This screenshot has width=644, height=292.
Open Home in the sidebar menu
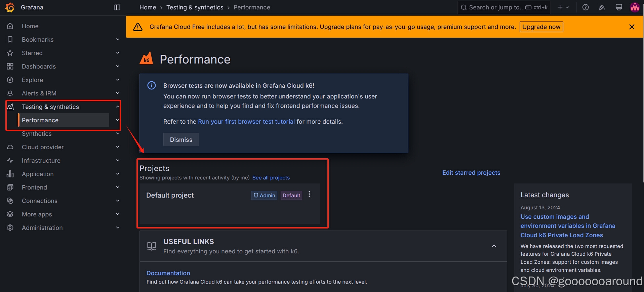click(30, 26)
